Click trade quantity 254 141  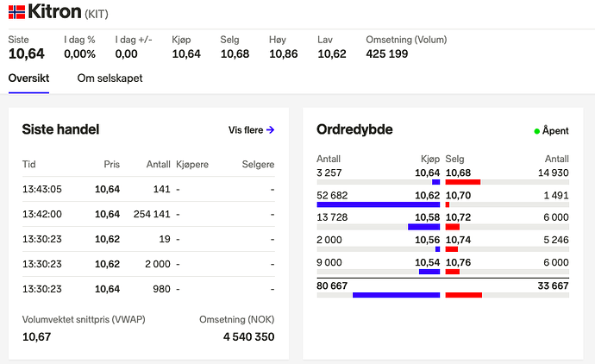pos(152,214)
